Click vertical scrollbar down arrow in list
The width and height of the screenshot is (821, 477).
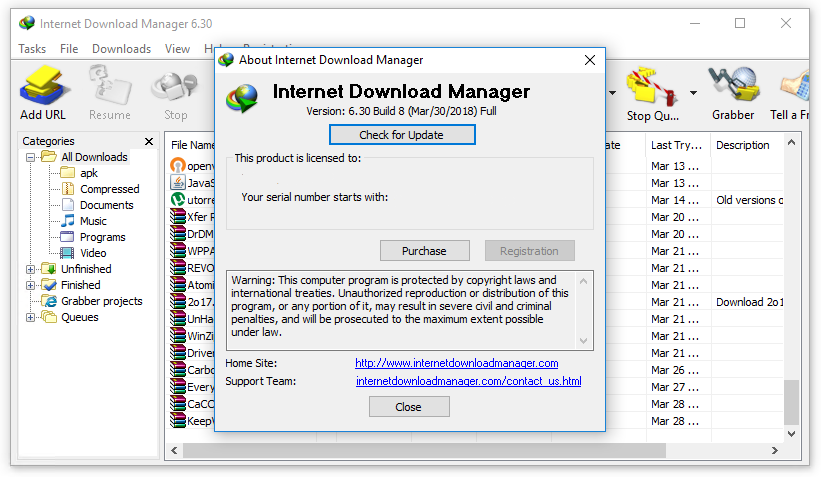792,434
